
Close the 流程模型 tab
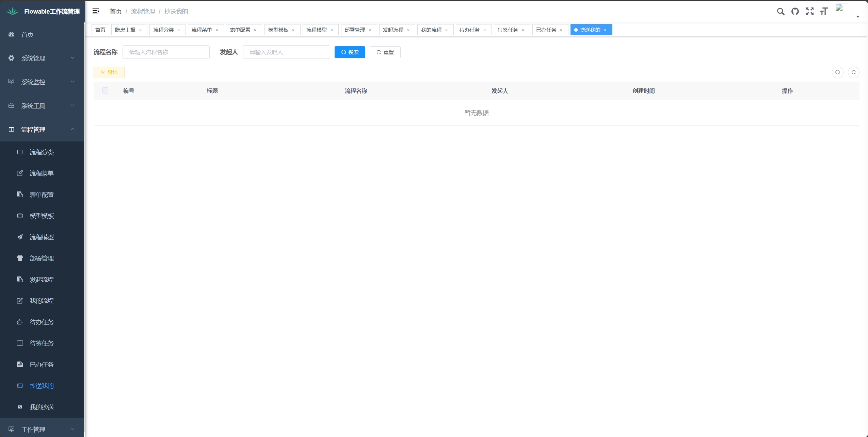332,30
